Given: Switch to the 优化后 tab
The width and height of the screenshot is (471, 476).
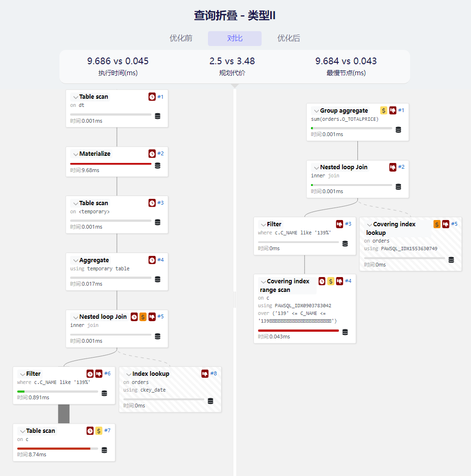Looking at the screenshot, I should [289, 38].
